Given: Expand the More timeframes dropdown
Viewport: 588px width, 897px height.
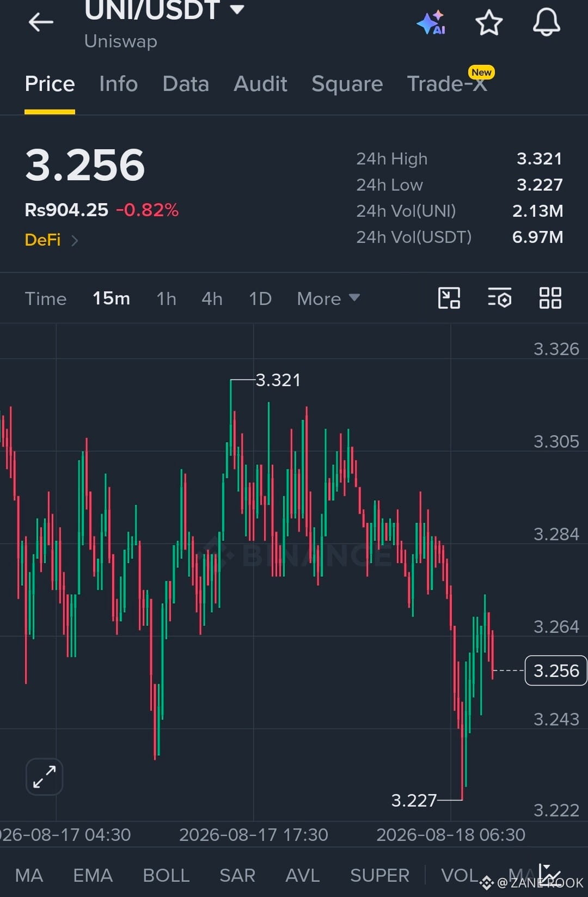Looking at the screenshot, I should pos(328,298).
